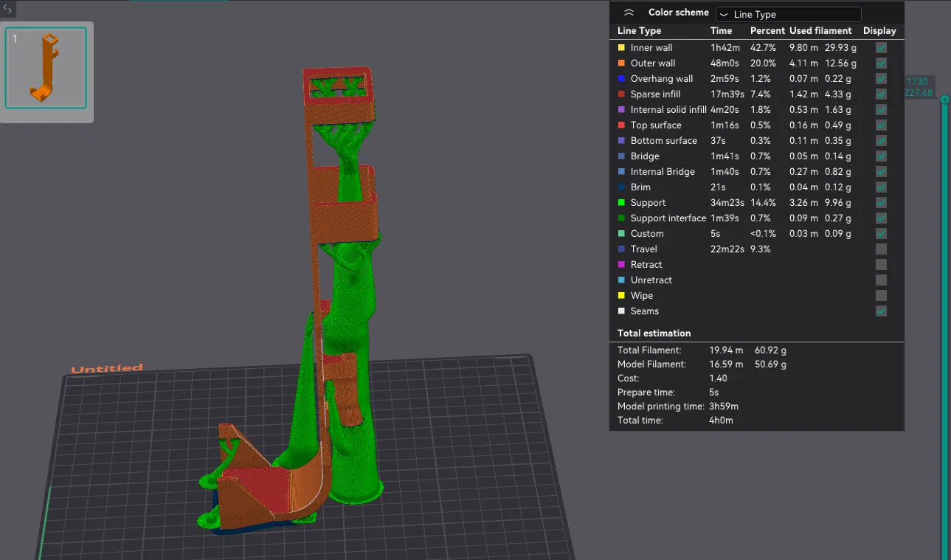The width and height of the screenshot is (951, 560).
Task: Click Travel percent value '9.3%'
Action: [x=760, y=249]
